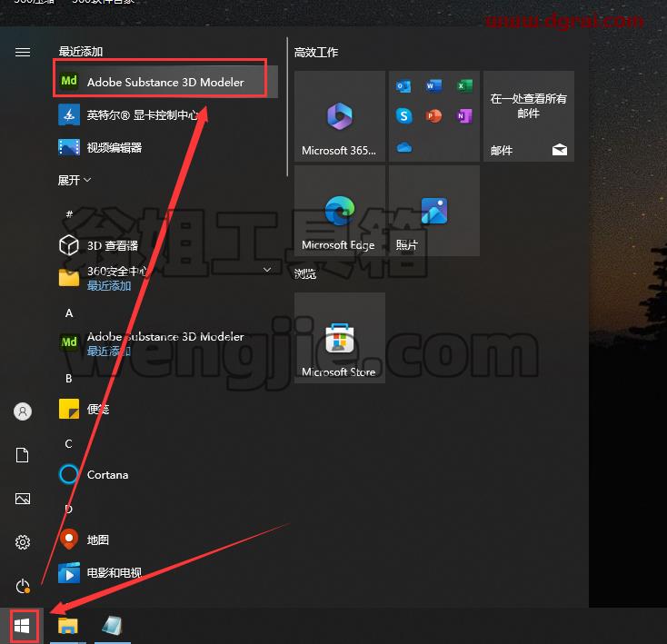Open Excel icon in Office tile group
667x644 pixels.
(464, 86)
